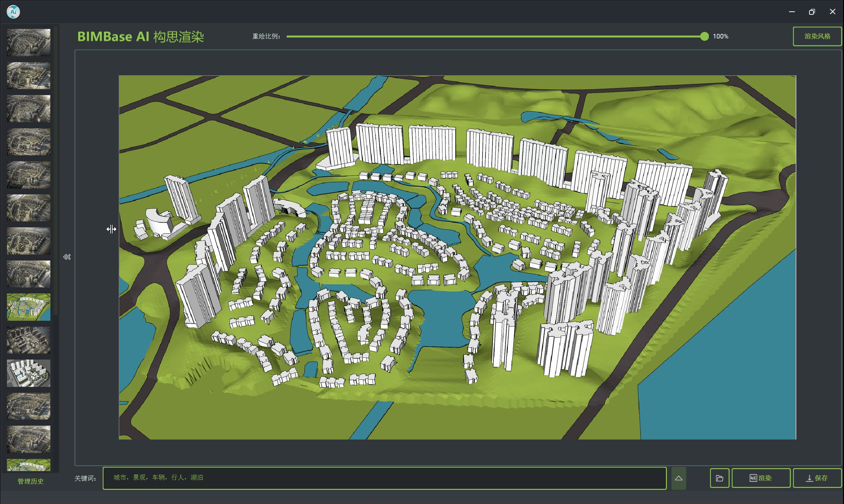The width and height of the screenshot is (844, 504).
Task: Select the first history thumbnail at top
Action: (x=29, y=42)
